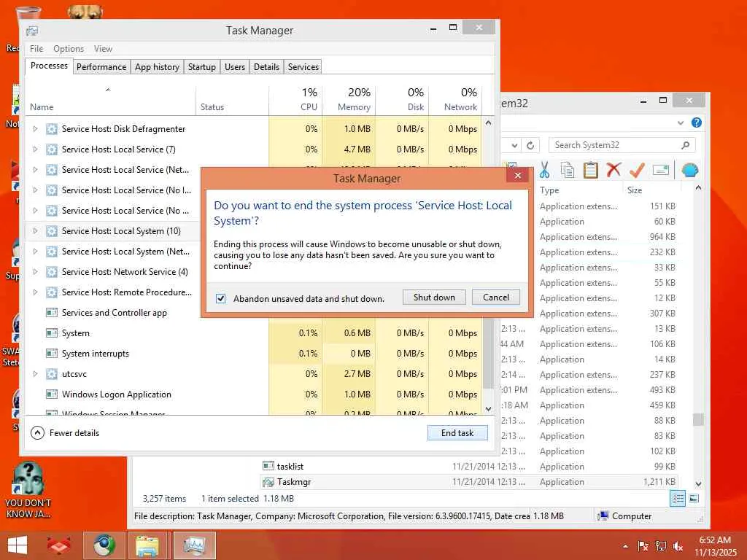Open YOU DON'T KNOW JA... desktop shortcut
Screen dimensions: 747x560
click(28, 489)
